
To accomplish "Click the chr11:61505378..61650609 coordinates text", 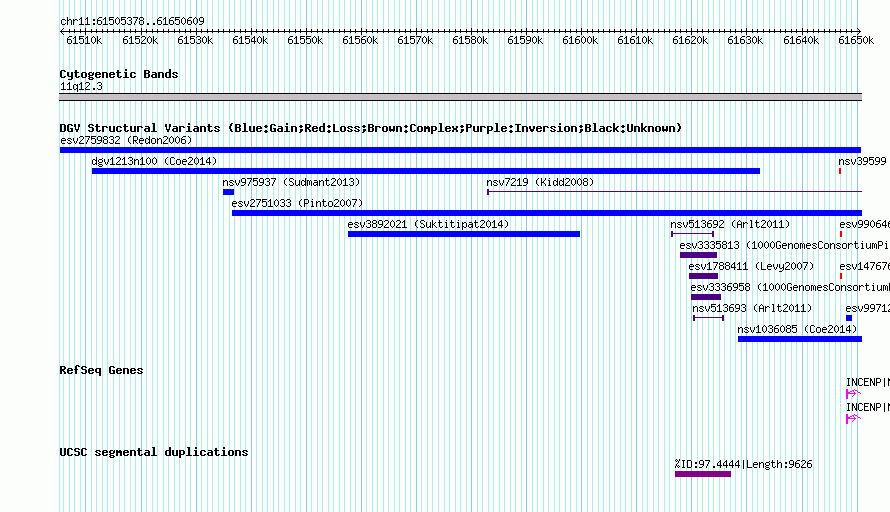I will click(132, 21).
